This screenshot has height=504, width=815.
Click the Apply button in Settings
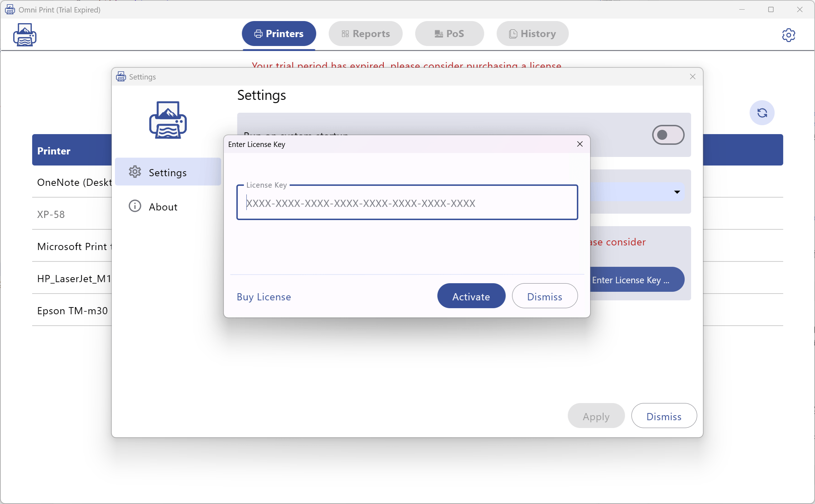[x=595, y=416]
